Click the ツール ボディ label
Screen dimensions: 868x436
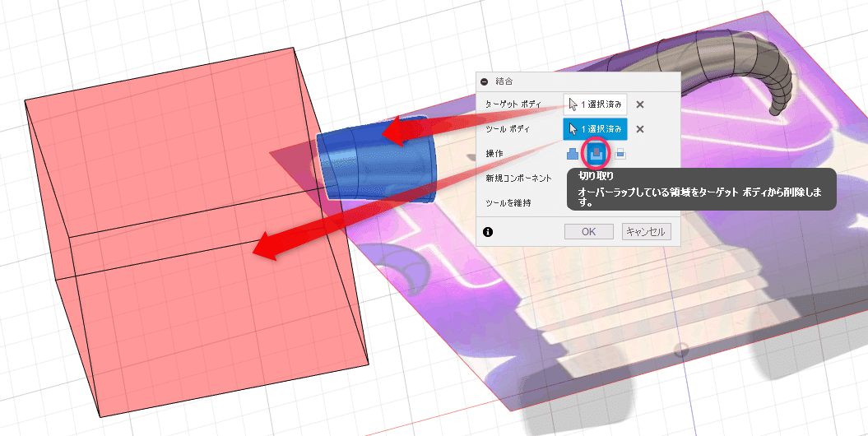point(507,129)
